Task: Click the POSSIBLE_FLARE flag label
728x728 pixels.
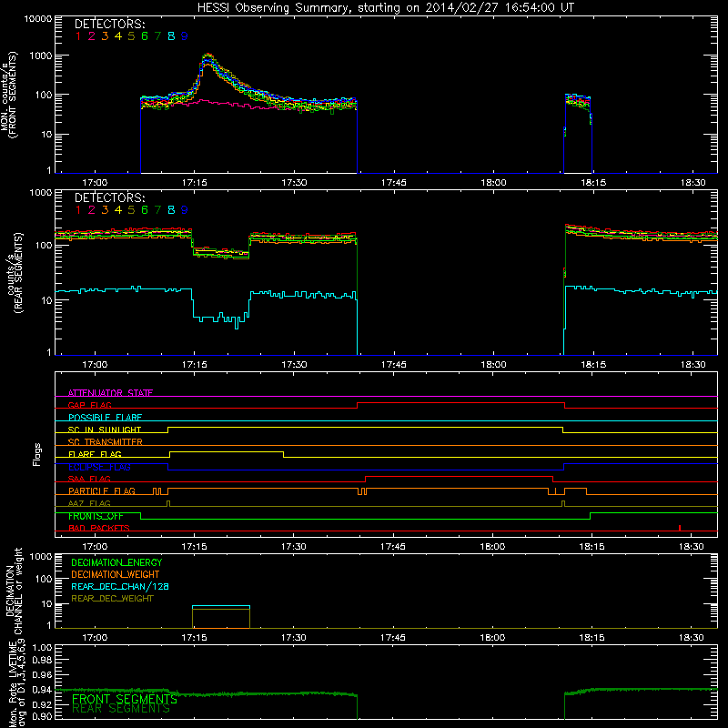Action: coord(105,418)
